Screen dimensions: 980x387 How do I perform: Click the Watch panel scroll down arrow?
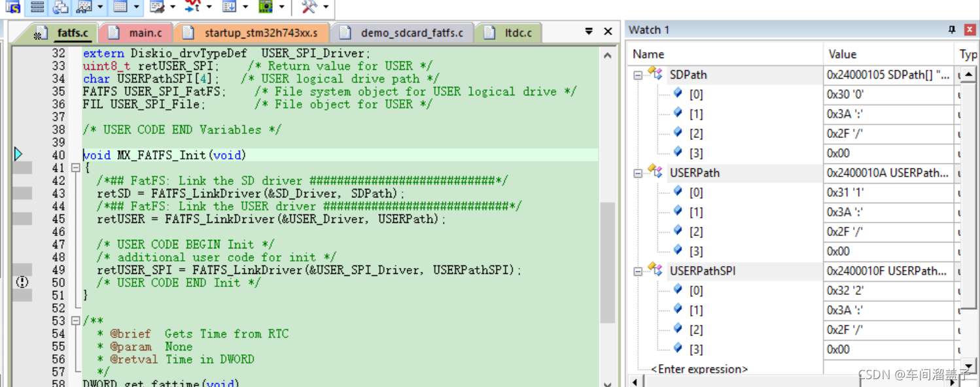point(970,367)
